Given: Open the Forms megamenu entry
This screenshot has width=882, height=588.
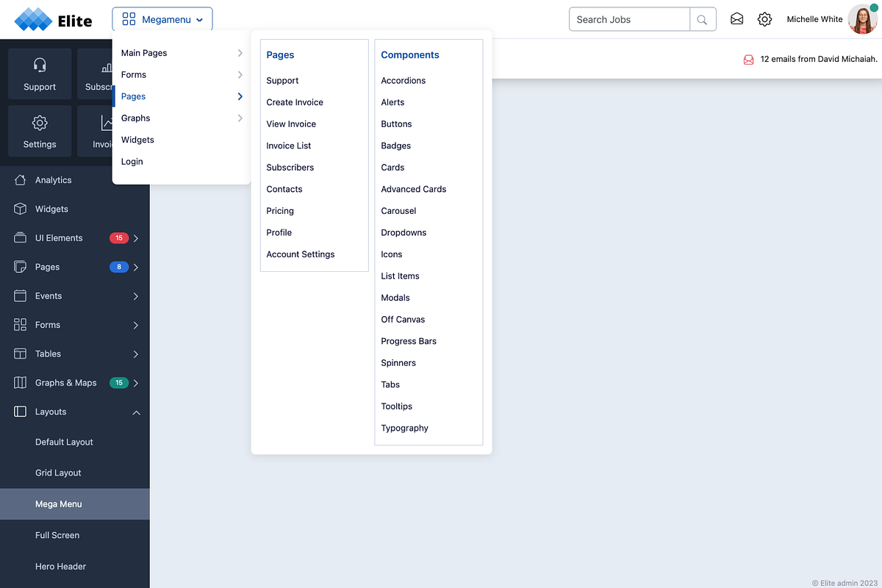Looking at the screenshot, I should 134,74.
